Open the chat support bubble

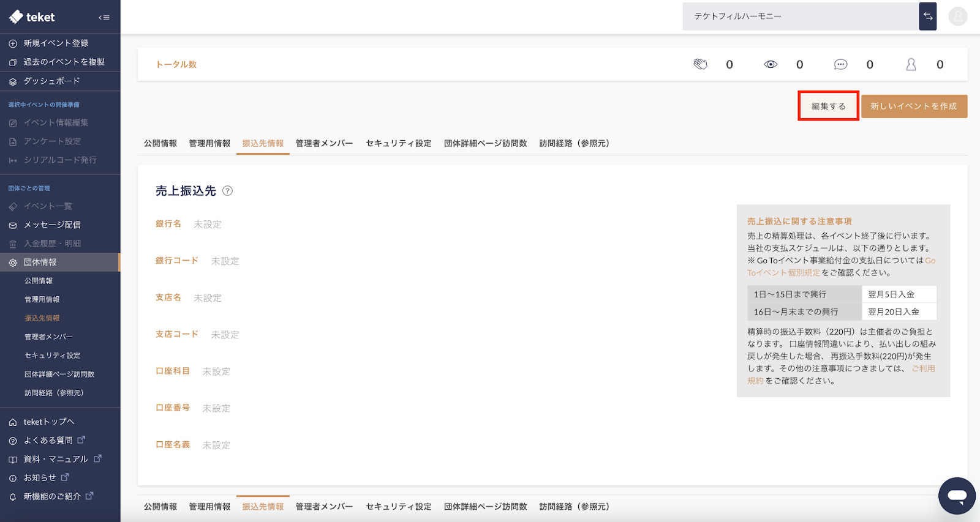956,495
